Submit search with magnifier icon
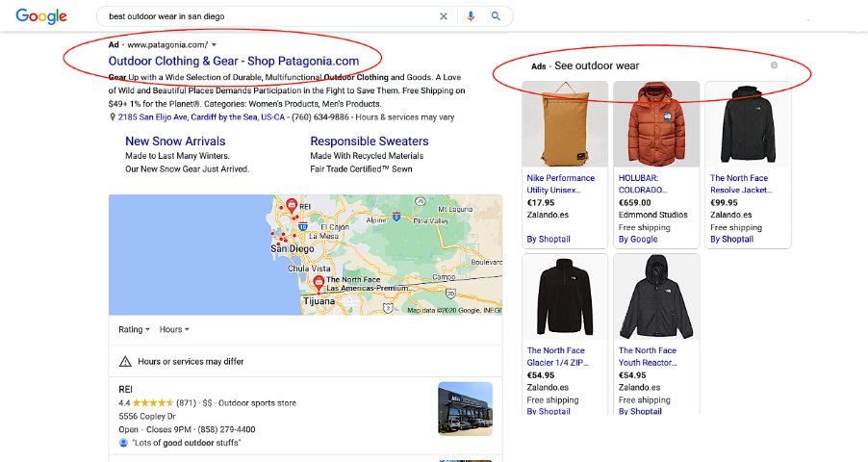Screen dimensions: 868x462 (496, 16)
